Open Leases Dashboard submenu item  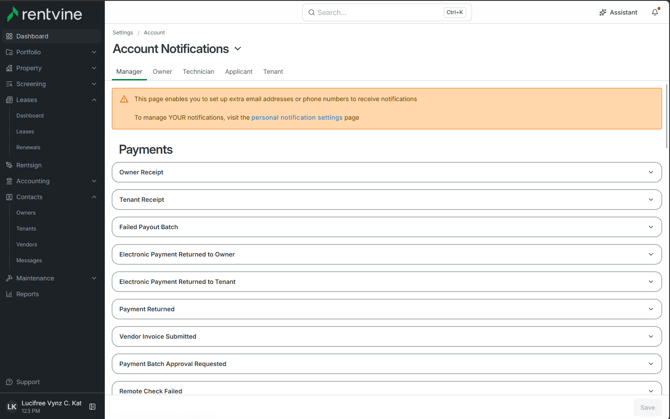30,116
